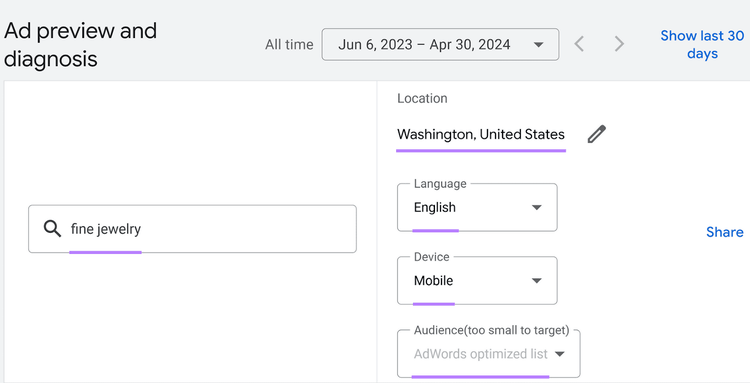Open the Device dropdown showing Mobile
Image resolution: width=750 pixels, height=383 pixels.
[x=477, y=281]
